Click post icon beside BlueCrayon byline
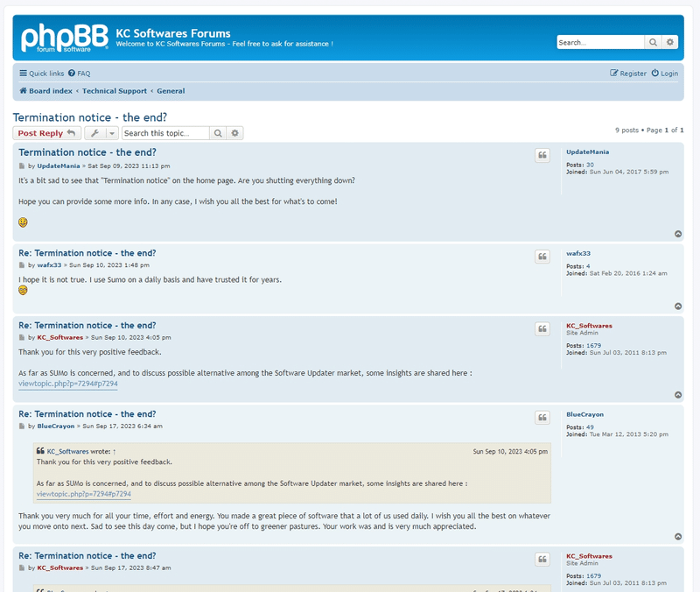The image size is (700, 592). (x=21, y=426)
